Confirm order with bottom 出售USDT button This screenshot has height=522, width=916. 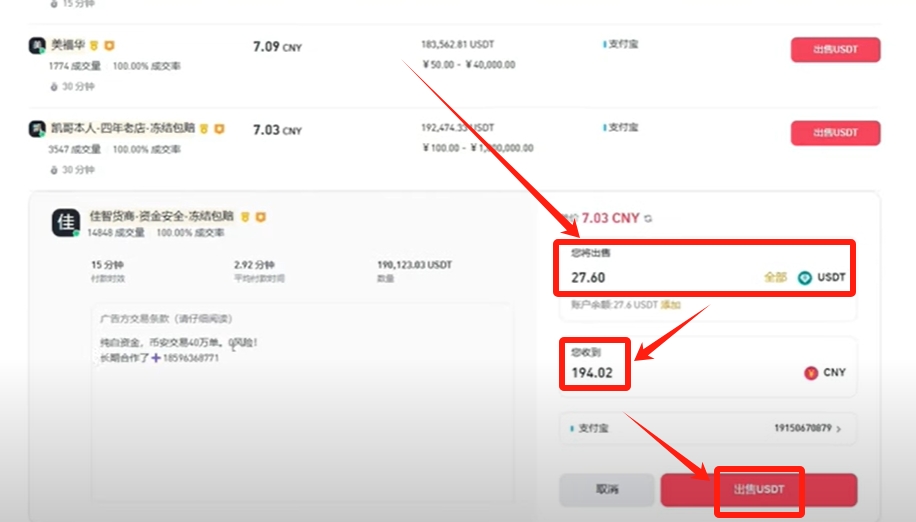point(759,489)
